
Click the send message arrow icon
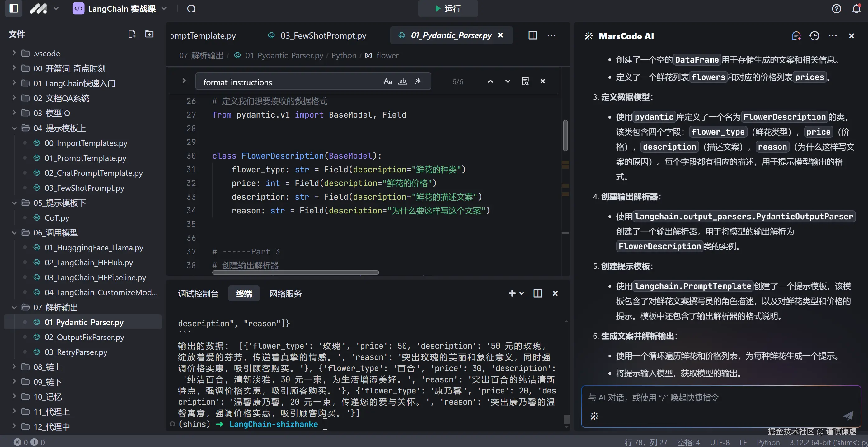coord(848,415)
